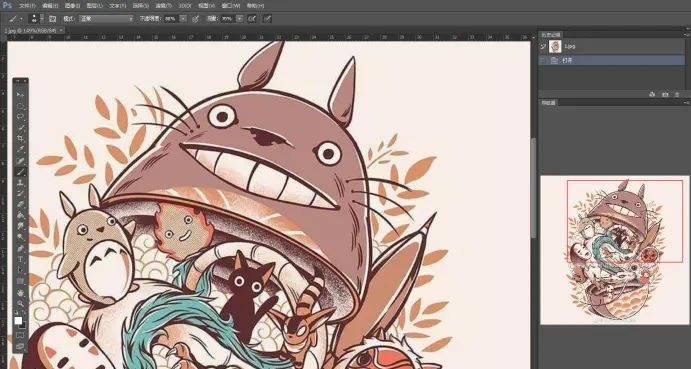Toggle the Brush panel button
Viewport: 691px width, 369px height.
(52, 19)
